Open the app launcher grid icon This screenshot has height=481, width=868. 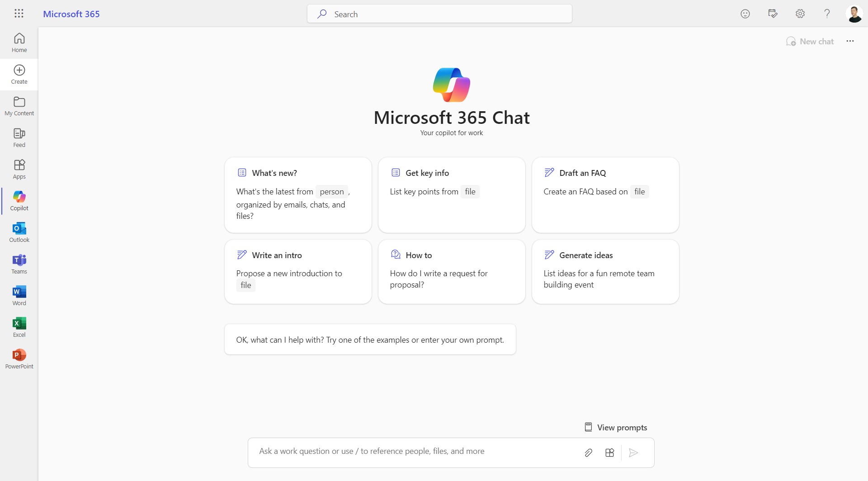click(19, 14)
